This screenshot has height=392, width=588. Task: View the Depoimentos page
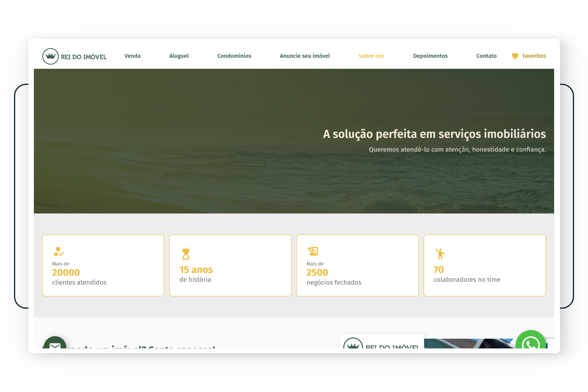(430, 56)
